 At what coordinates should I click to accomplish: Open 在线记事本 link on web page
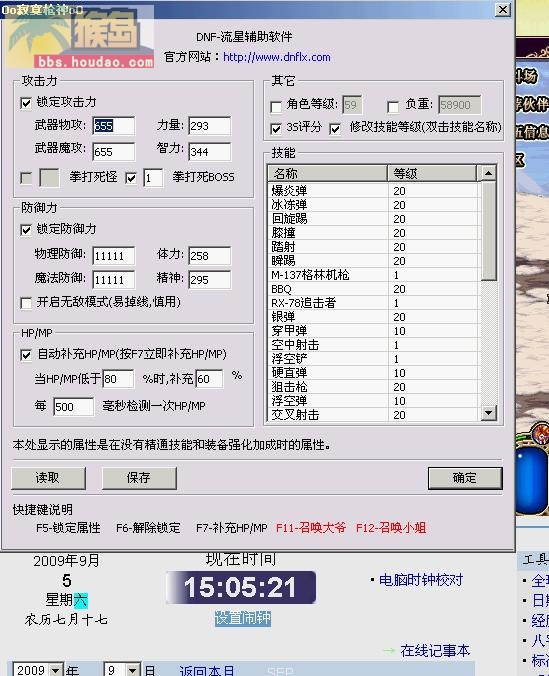point(435,651)
